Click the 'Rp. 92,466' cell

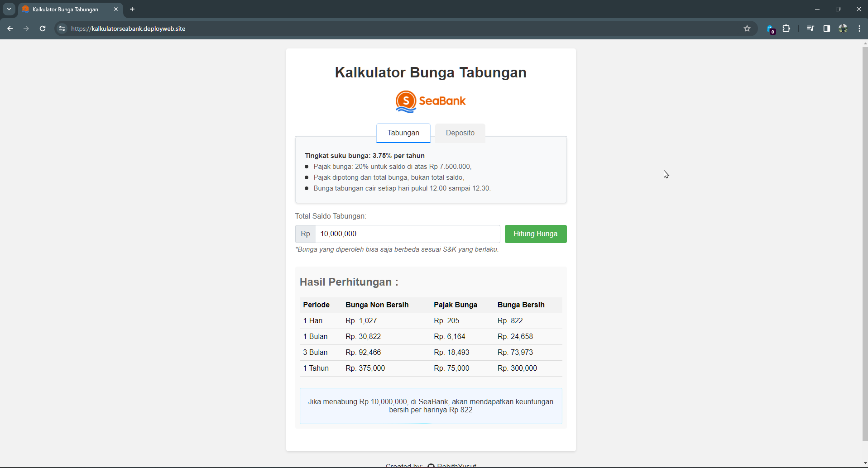(363, 353)
